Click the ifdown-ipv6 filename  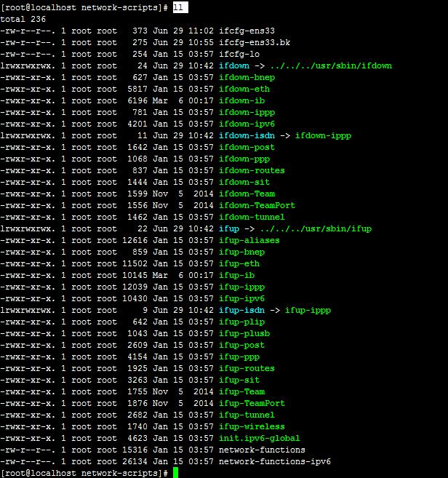pyautogui.click(x=247, y=124)
